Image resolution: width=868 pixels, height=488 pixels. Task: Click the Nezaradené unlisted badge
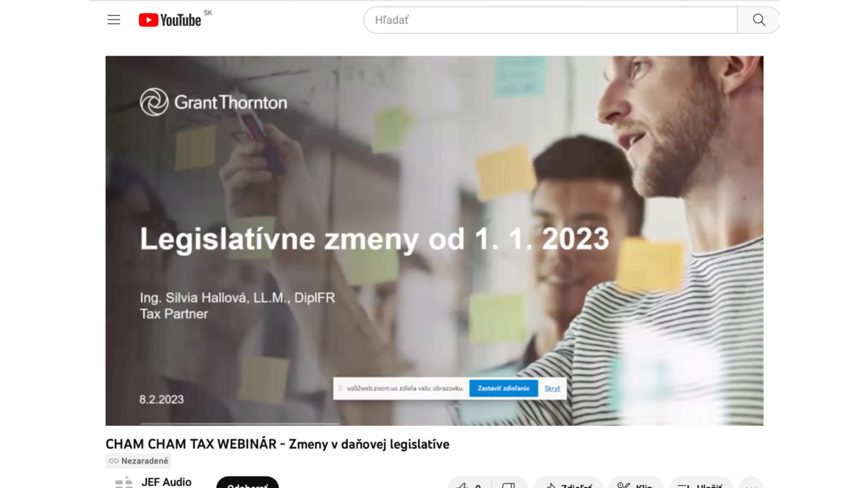[139, 461]
